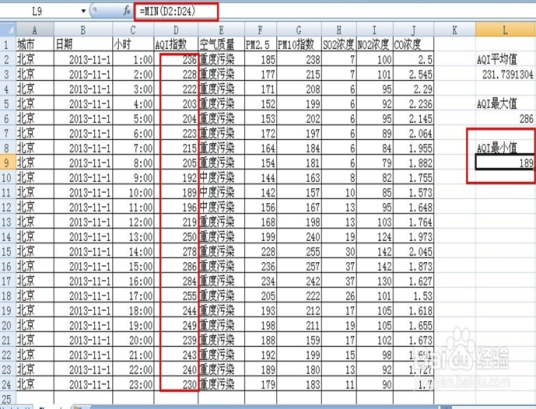Open the Name Box dropdown arrow
The height and width of the screenshot is (409, 536).
(x=83, y=11)
